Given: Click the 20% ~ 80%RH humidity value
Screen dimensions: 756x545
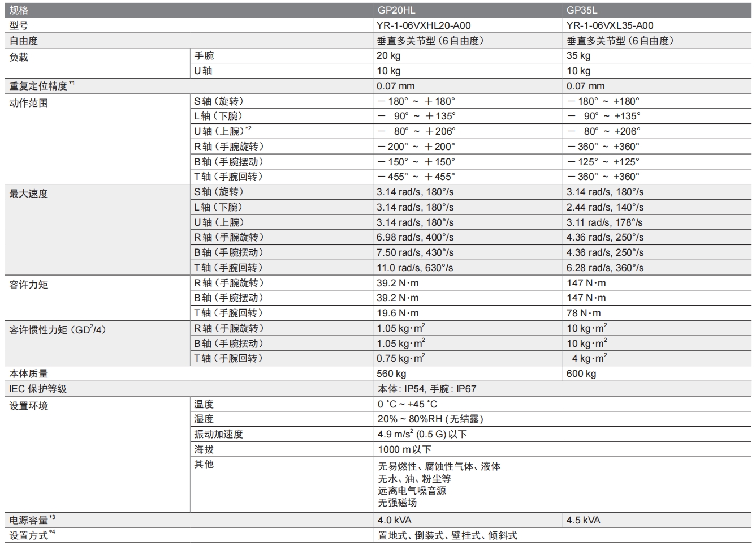Looking at the screenshot, I should [430, 419].
